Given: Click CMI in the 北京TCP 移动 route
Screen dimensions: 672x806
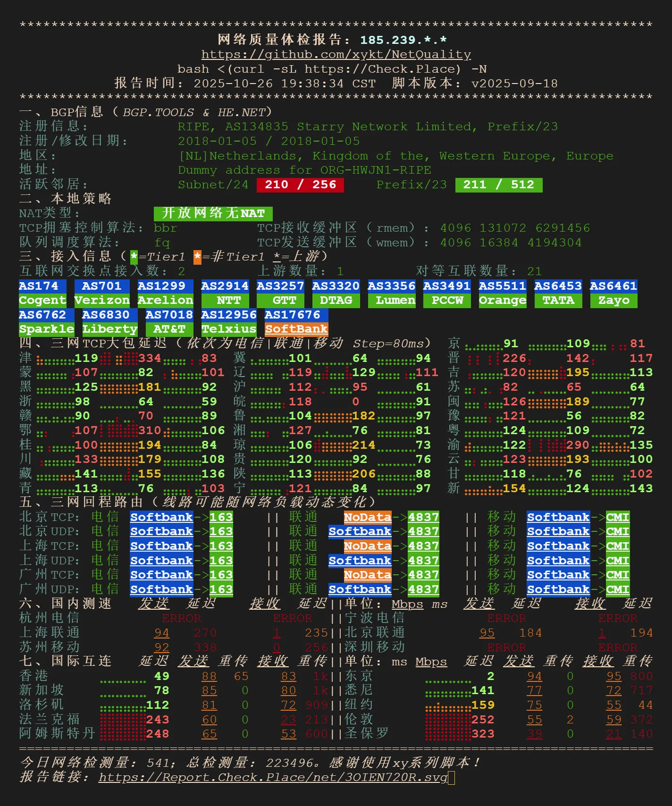Looking at the screenshot, I should 617,517.
